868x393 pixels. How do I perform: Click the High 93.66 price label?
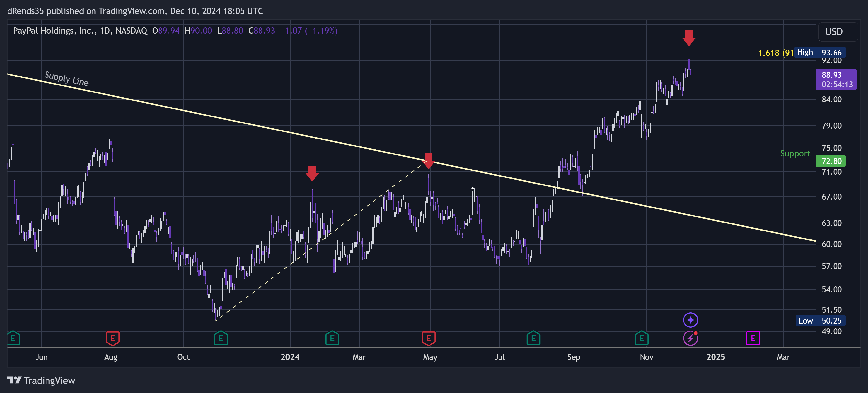[x=820, y=53]
